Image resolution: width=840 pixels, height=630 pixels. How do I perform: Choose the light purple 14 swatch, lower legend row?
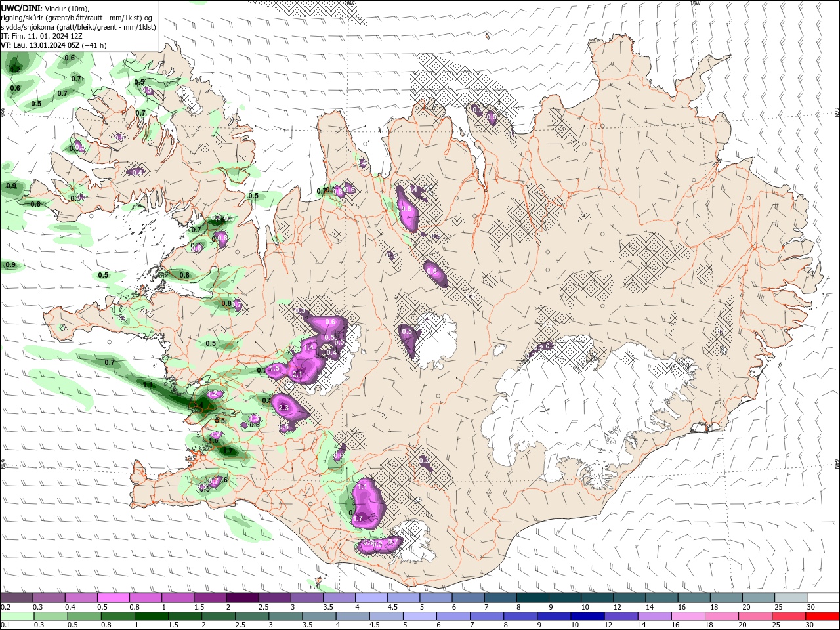click(x=654, y=616)
